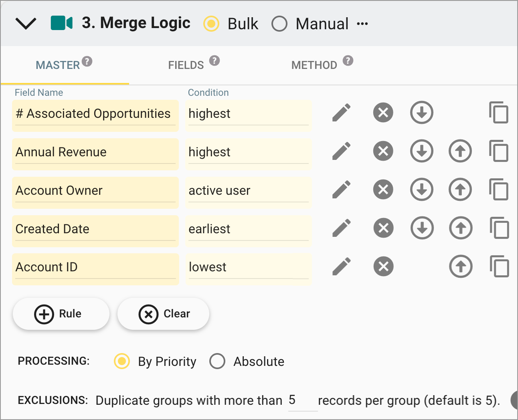The width and height of the screenshot is (518, 420).
Task: Switch to the METHOD tab
Action: [314, 65]
